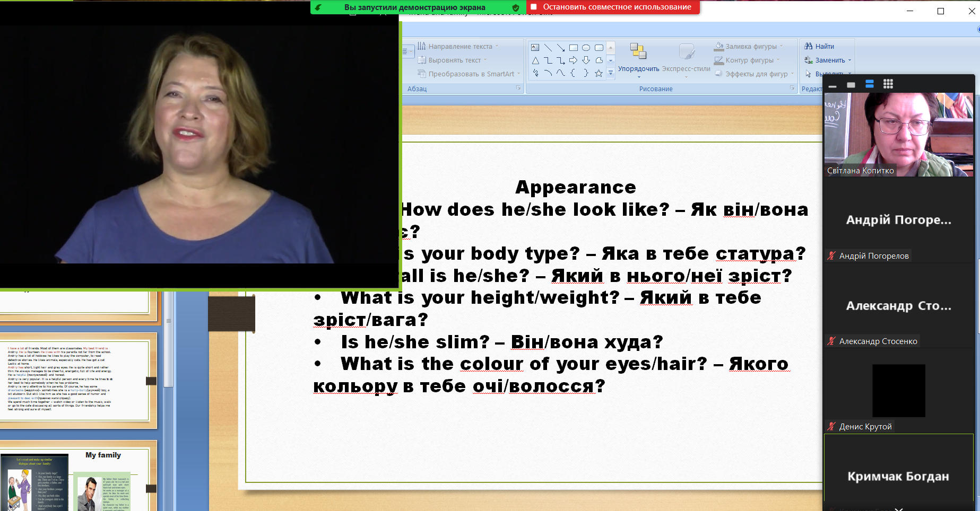The width and height of the screenshot is (980, 511).
Task: Expand the shapes gallery More button
Action: point(611,73)
